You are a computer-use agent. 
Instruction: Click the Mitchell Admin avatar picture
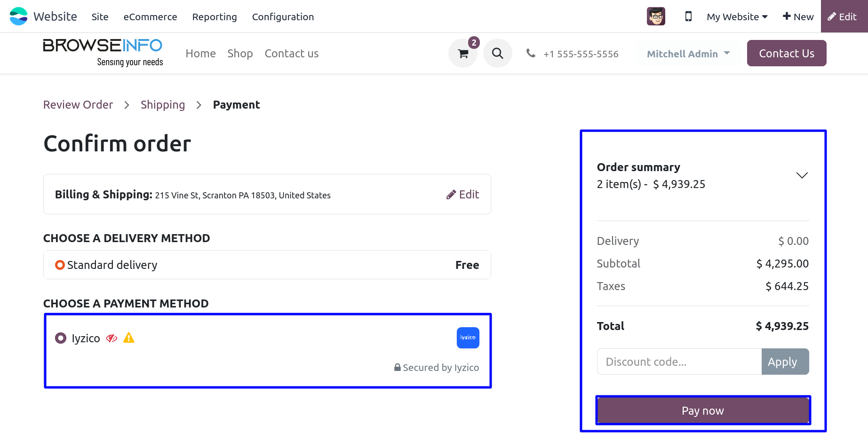[x=656, y=16]
